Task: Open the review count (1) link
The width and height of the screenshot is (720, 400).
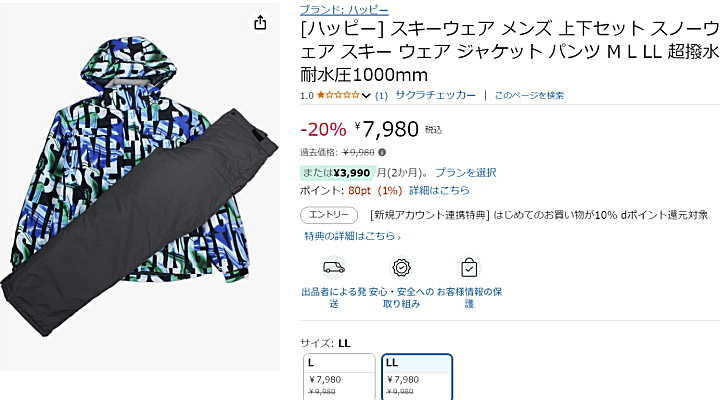Action: [381, 96]
